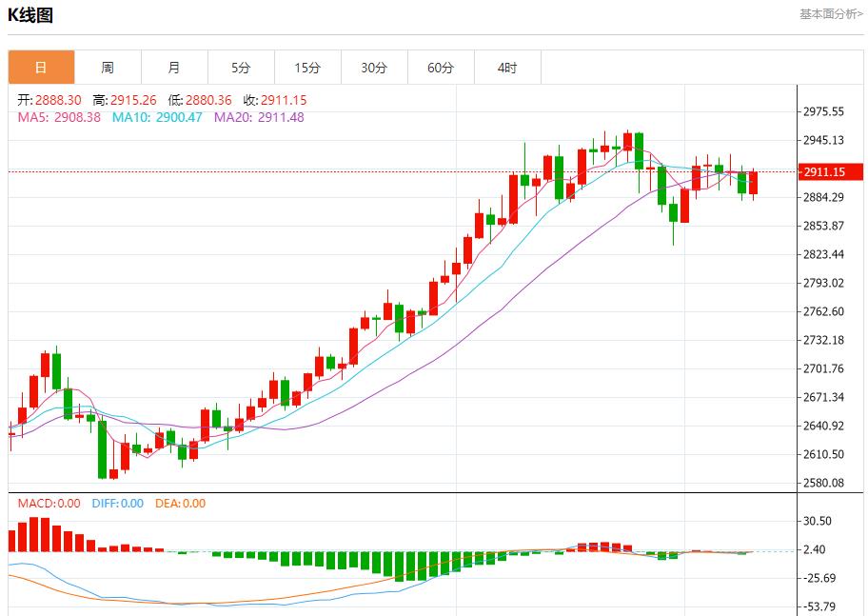
Task: Click the MA10 2900.47 indicator label
Action: 157,117
